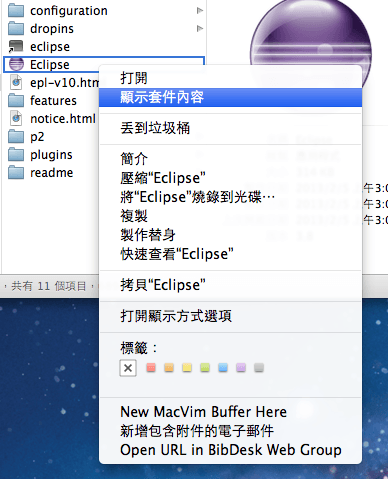The width and height of the screenshot is (388, 479).
Task: Select the features folder name
Action: (53, 101)
